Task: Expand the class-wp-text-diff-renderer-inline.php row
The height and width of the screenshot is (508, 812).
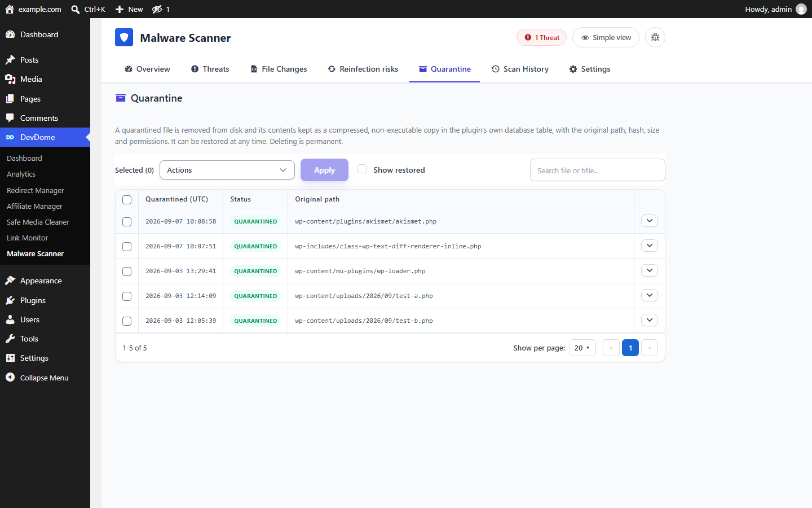Action: click(650, 246)
